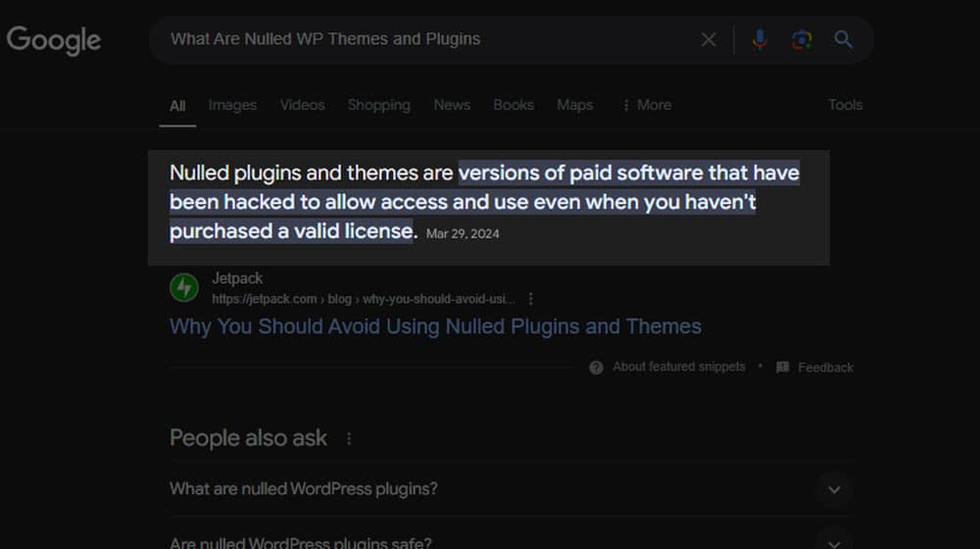Clear the search query with X icon
This screenshot has width=980, height=549.
(709, 39)
